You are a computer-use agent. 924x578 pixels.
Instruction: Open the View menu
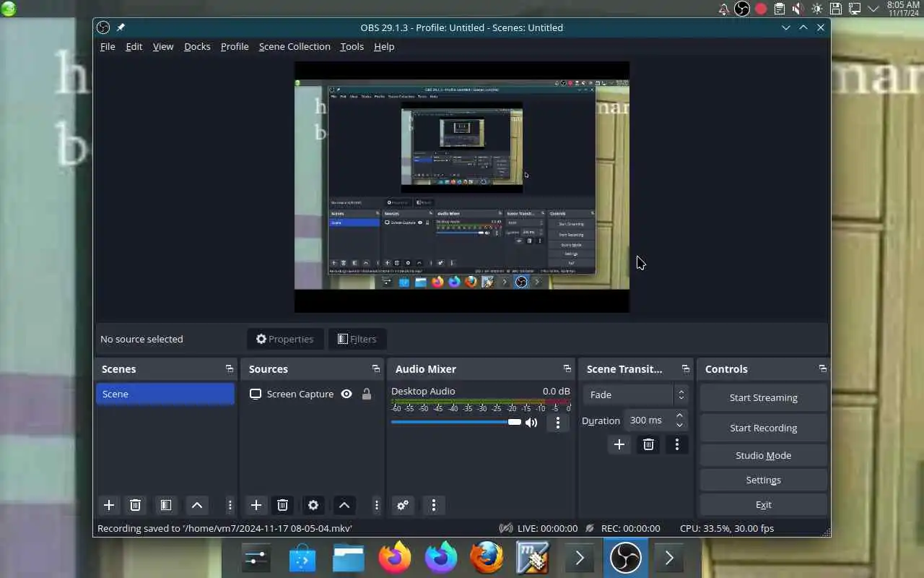pyautogui.click(x=163, y=46)
